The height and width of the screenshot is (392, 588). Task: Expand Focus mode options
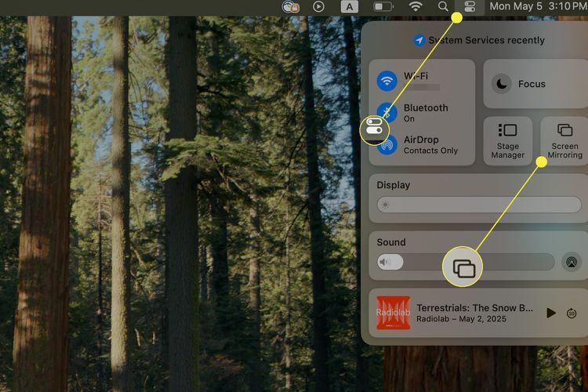[533, 84]
